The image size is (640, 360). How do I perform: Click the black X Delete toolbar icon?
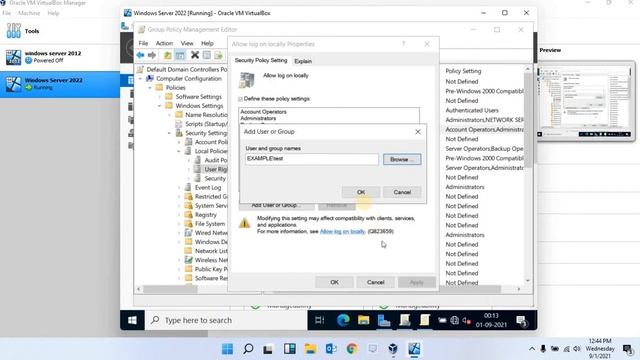coord(195,55)
